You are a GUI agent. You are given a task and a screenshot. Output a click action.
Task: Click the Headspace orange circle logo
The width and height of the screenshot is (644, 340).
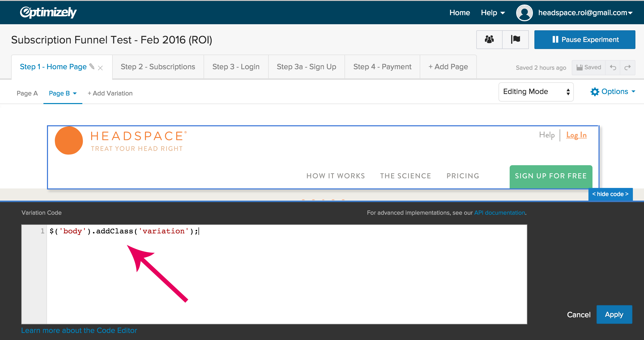(x=69, y=140)
